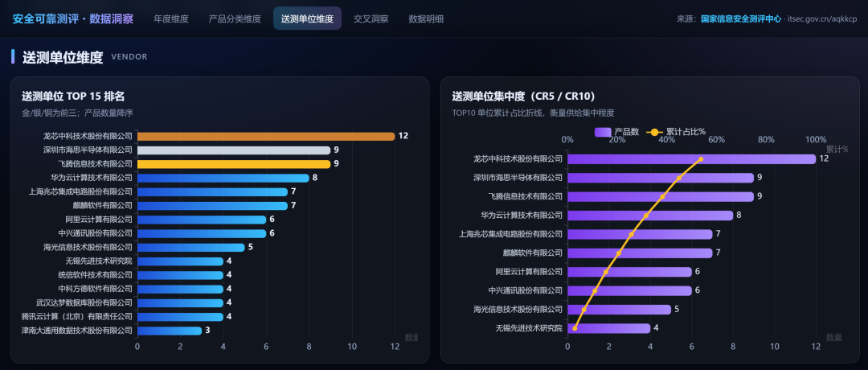Switch to 产品分类维度 tab

click(x=235, y=18)
